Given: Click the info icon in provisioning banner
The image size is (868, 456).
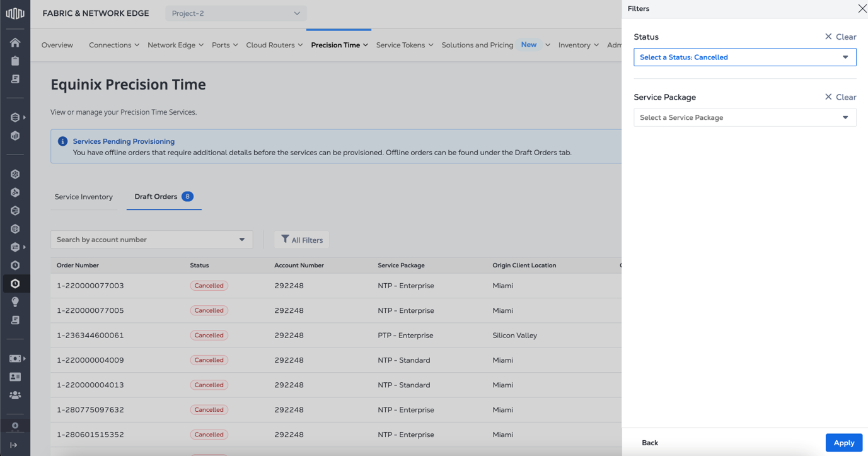Looking at the screenshot, I should 62,141.
